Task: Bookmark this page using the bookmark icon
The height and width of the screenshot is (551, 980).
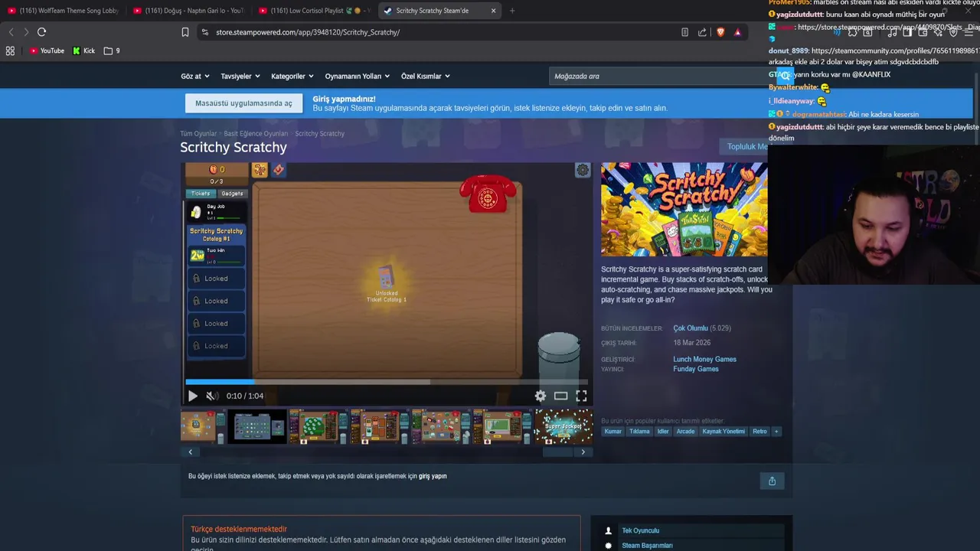Action: [185, 32]
